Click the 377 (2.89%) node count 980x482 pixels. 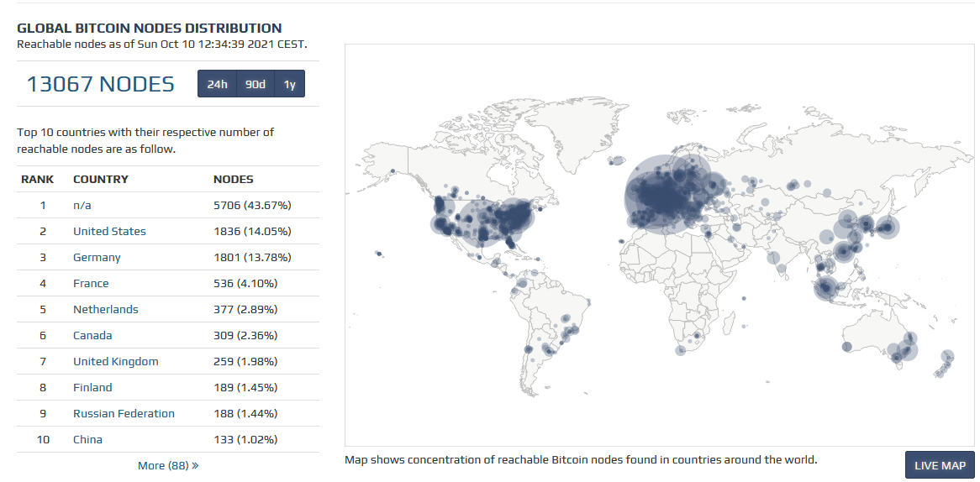(245, 309)
